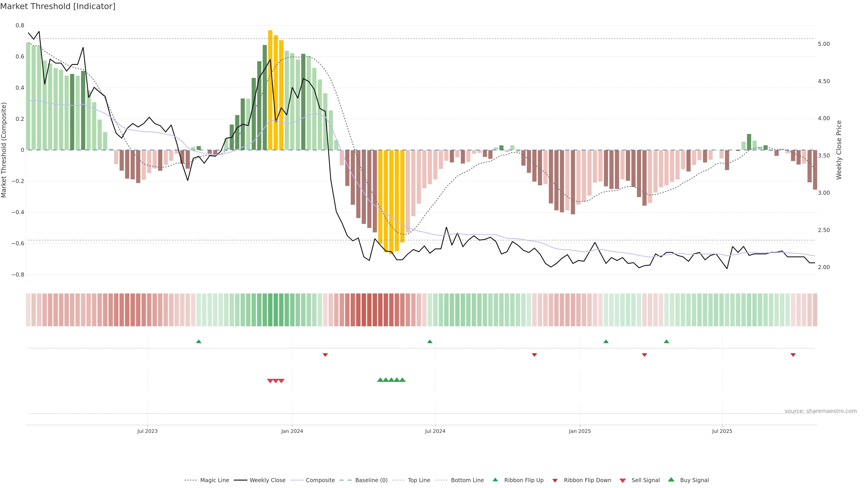868x488 pixels.
Task: Click the Jul 2025 x-axis label
Action: point(722,431)
